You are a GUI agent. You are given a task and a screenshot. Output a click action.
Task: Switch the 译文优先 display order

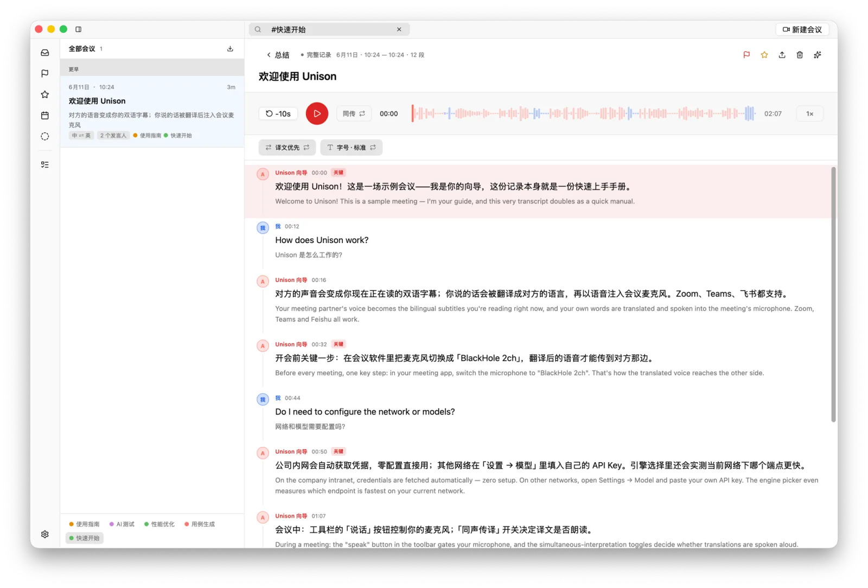287,148
